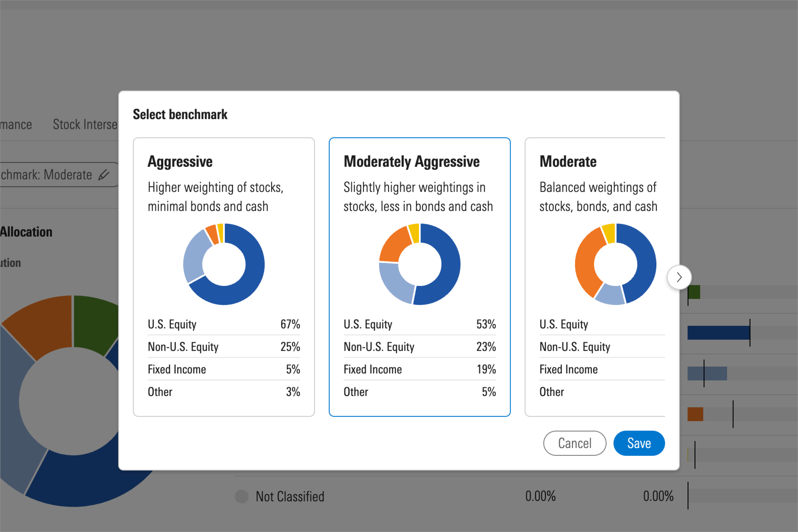
Task: Open the Stock Intersection tab
Action: click(85, 124)
